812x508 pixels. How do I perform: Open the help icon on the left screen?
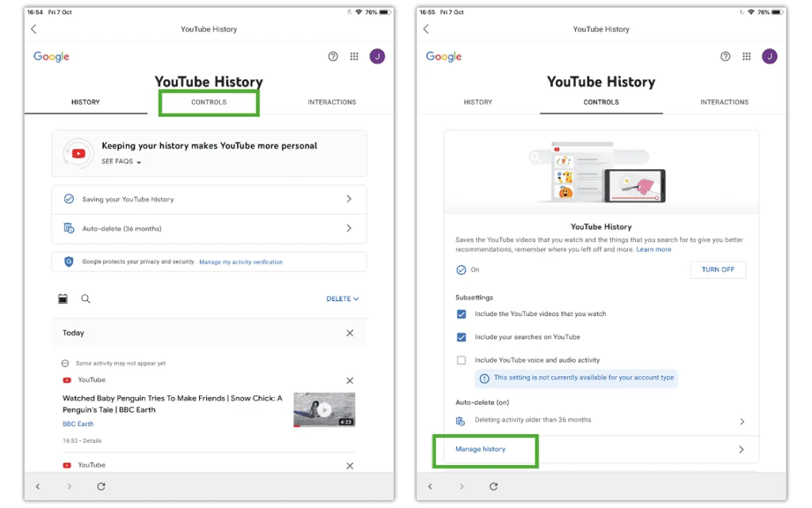[x=333, y=56]
